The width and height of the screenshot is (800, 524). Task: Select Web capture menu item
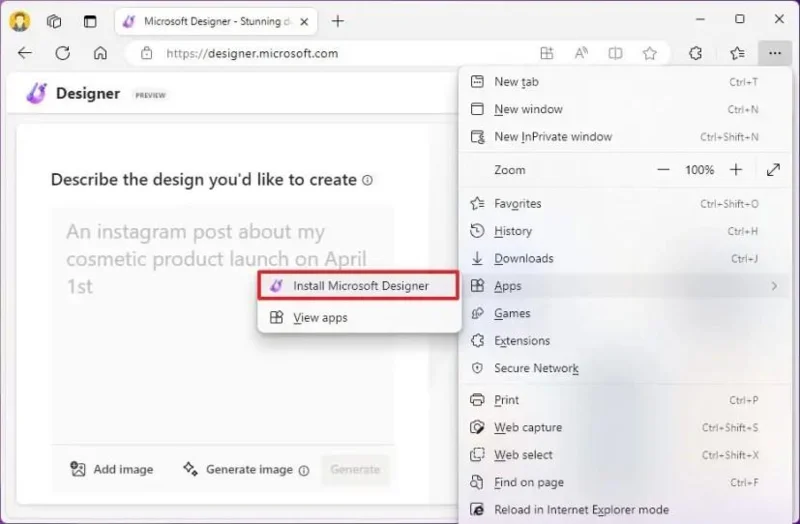point(625,428)
